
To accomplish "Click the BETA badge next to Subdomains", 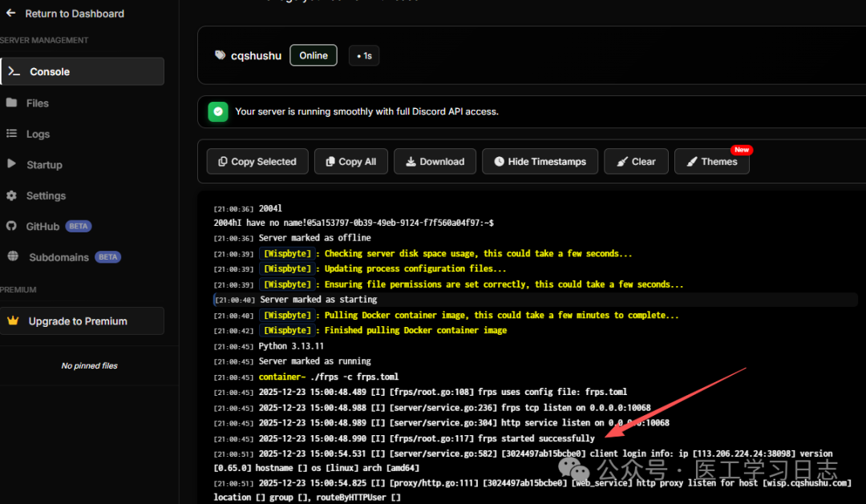I will [107, 257].
